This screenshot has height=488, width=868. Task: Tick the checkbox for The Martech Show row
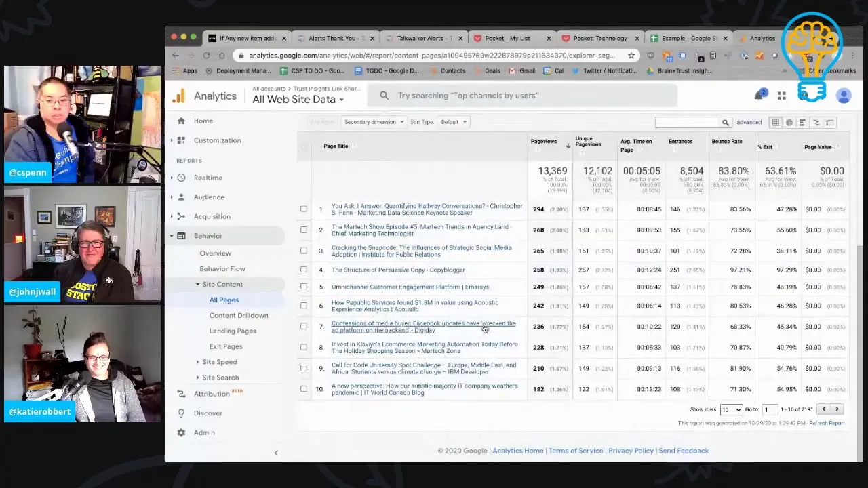[x=304, y=230]
